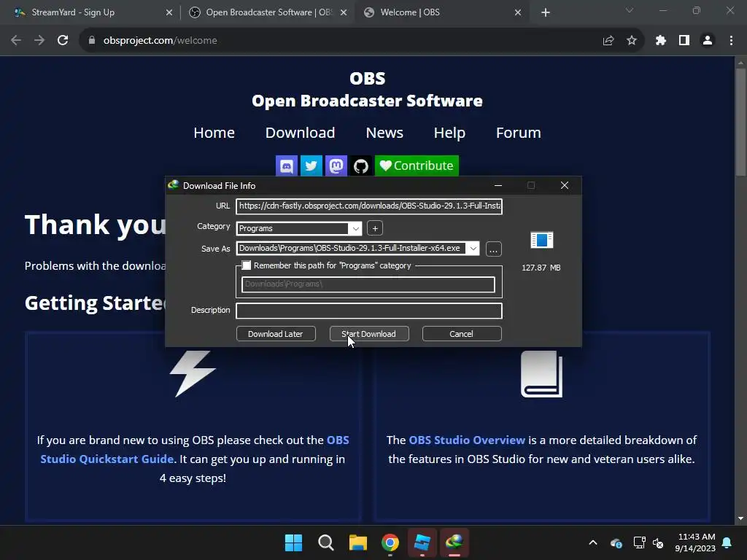747x560 pixels.
Task: Open Home in OBS site navigation
Action: pyautogui.click(x=214, y=133)
